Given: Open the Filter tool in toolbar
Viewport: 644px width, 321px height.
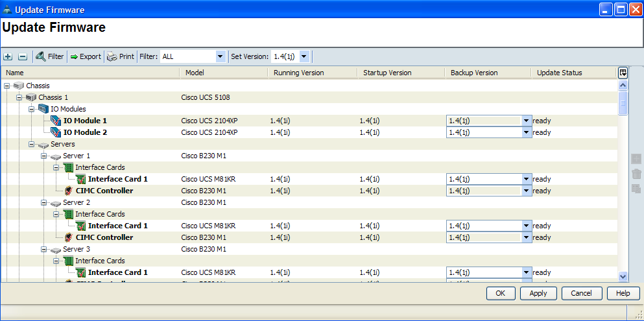Looking at the screenshot, I should coord(49,57).
